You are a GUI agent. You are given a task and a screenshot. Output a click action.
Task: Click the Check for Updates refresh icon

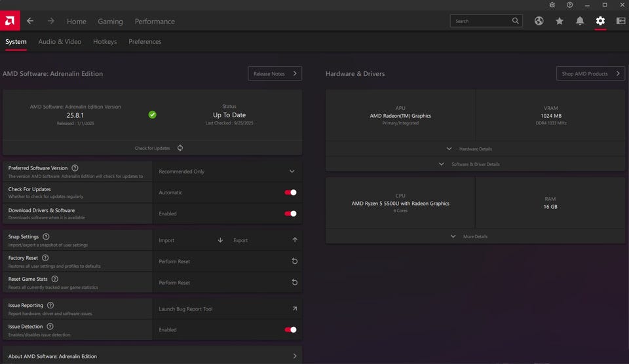[180, 148]
